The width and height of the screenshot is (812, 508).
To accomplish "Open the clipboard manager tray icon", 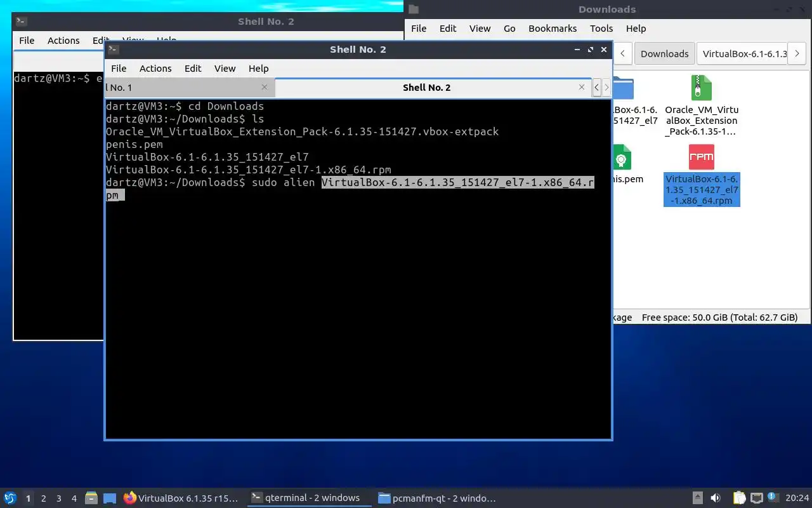I will click(x=740, y=498).
